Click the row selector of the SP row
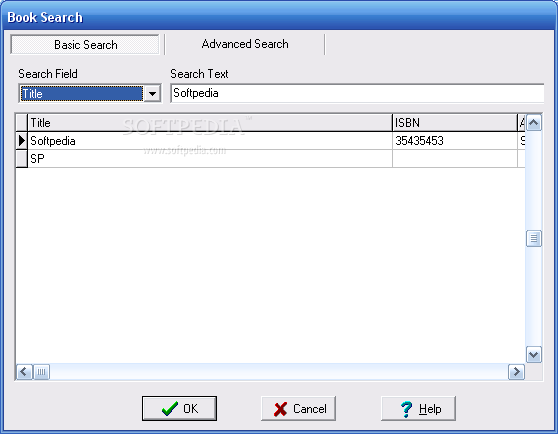The width and height of the screenshot is (558, 434). (22, 159)
